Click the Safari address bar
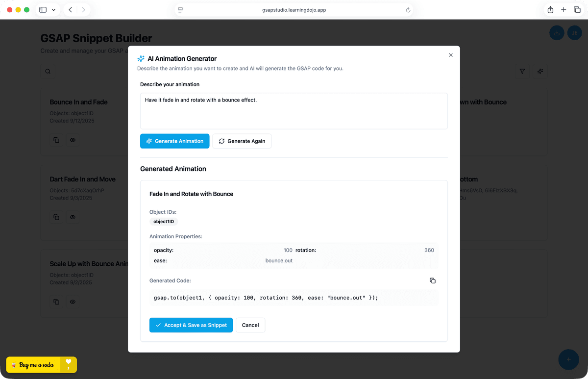 pos(294,10)
